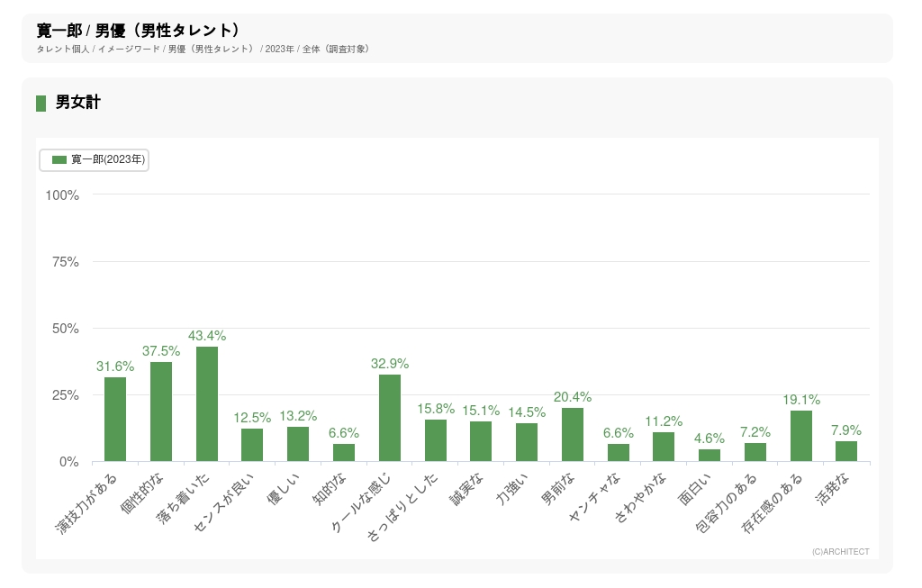The width and height of the screenshot is (922, 588).
Task: Select the 面白い bar at 4.6%
Action: click(x=710, y=456)
